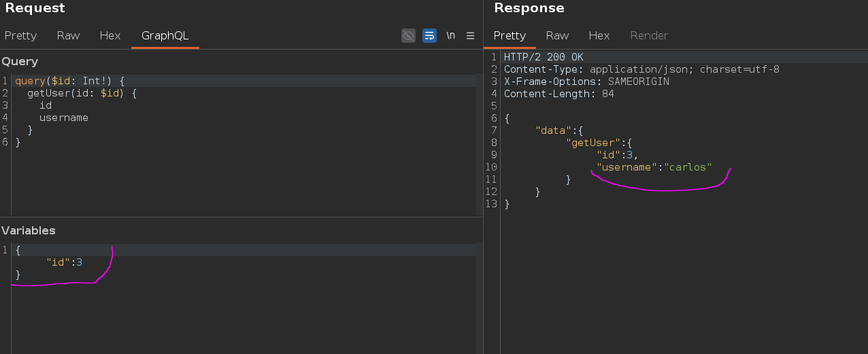This screenshot has width=868, height=354.
Task: Click the '"getUser":{' response line
Action: tap(599, 143)
